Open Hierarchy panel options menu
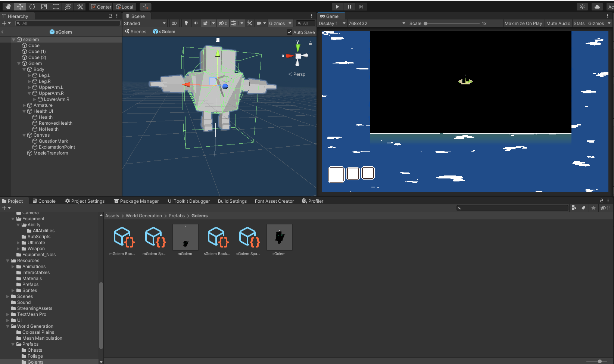Screen dimensions: 614x364 (117, 16)
